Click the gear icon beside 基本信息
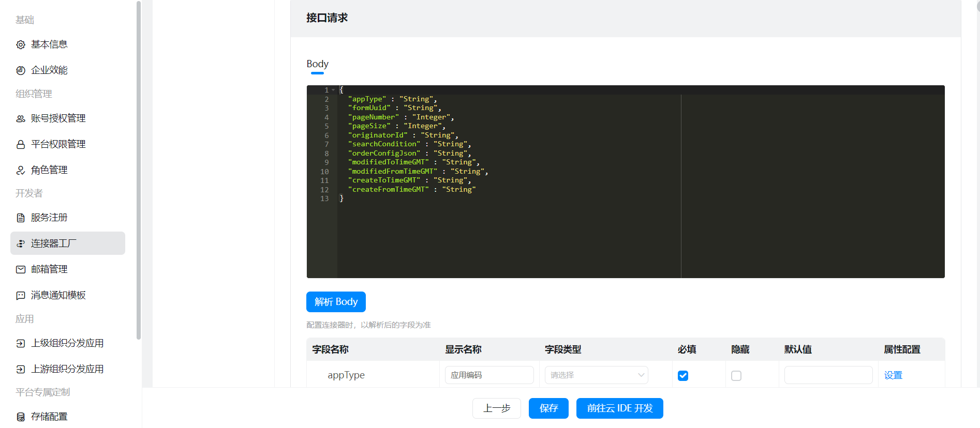This screenshot has height=428, width=980. (x=21, y=45)
